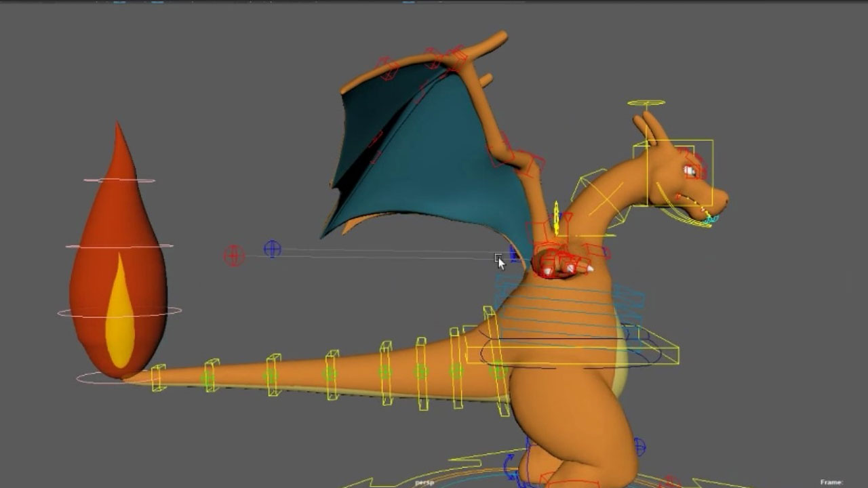The height and width of the screenshot is (488, 868).
Task: Select the widest pink flame ring control
Action: [119, 312]
